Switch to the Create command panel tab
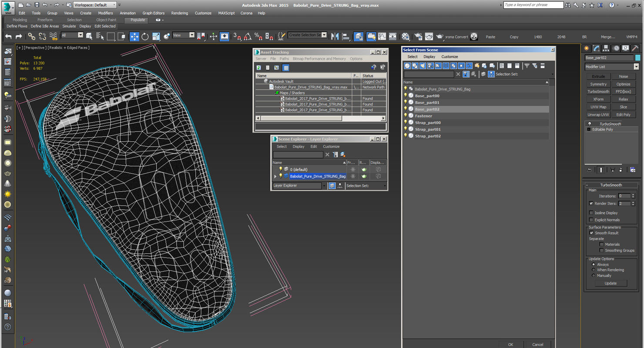644x348 pixels. coord(587,48)
